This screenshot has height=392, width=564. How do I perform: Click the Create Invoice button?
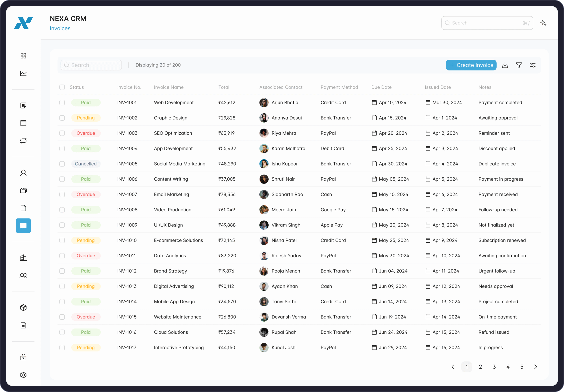click(x=471, y=65)
